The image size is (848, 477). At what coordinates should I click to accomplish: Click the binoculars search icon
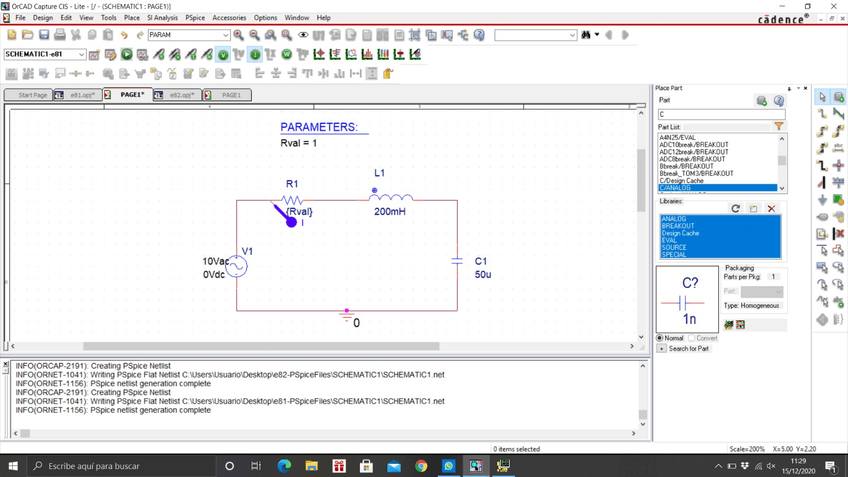tap(587, 35)
